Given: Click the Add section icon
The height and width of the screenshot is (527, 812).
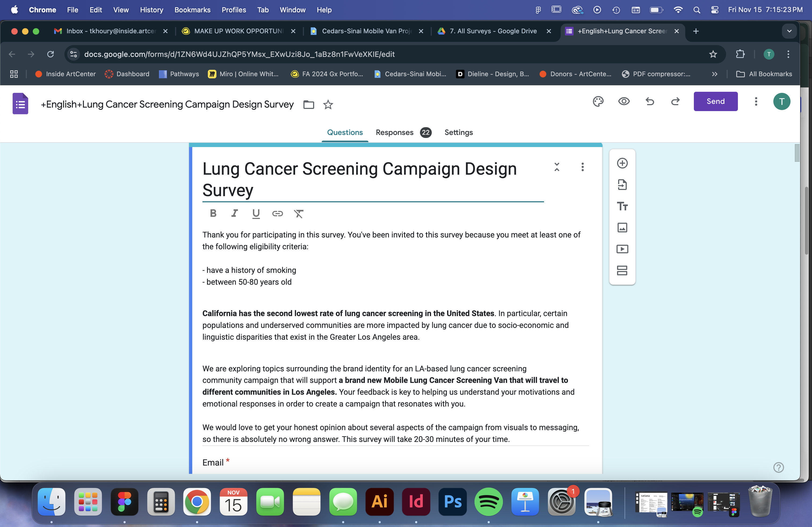Looking at the screenshot, I should [x=622, y=271].
